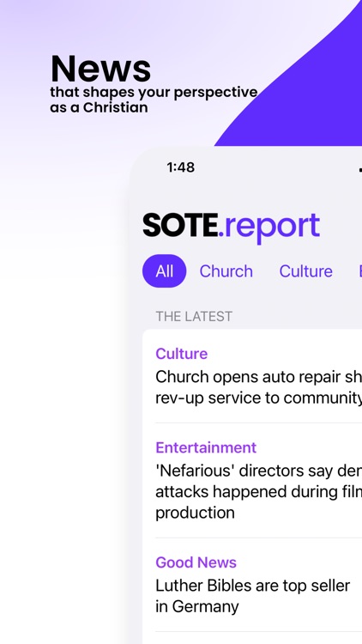Click the black 'SOTE' wordmark text
362x644 pixels.
(180, 225)
